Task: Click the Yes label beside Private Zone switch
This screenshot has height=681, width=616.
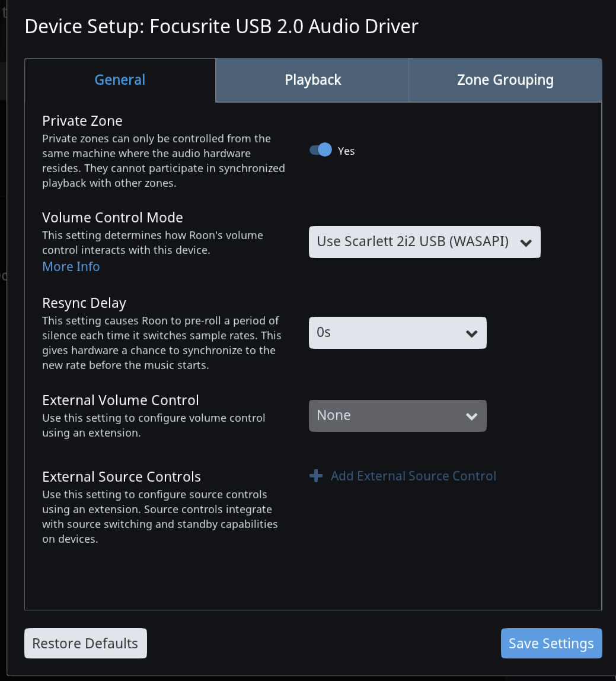Action: [x=346, y=151]
